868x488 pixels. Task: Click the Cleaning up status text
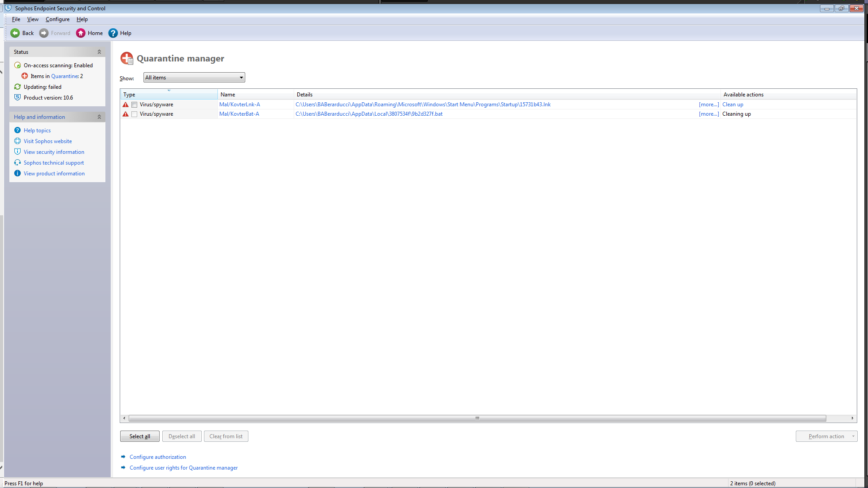[737, 114]
